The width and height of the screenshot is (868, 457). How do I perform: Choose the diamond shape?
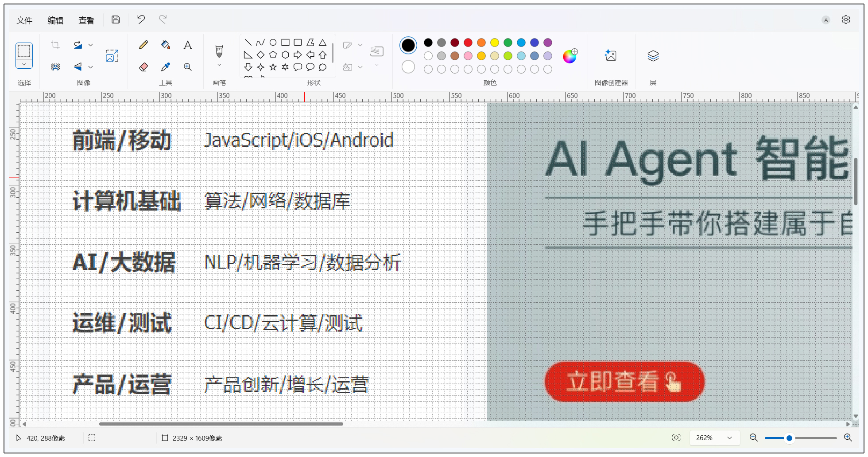point(261,55)
